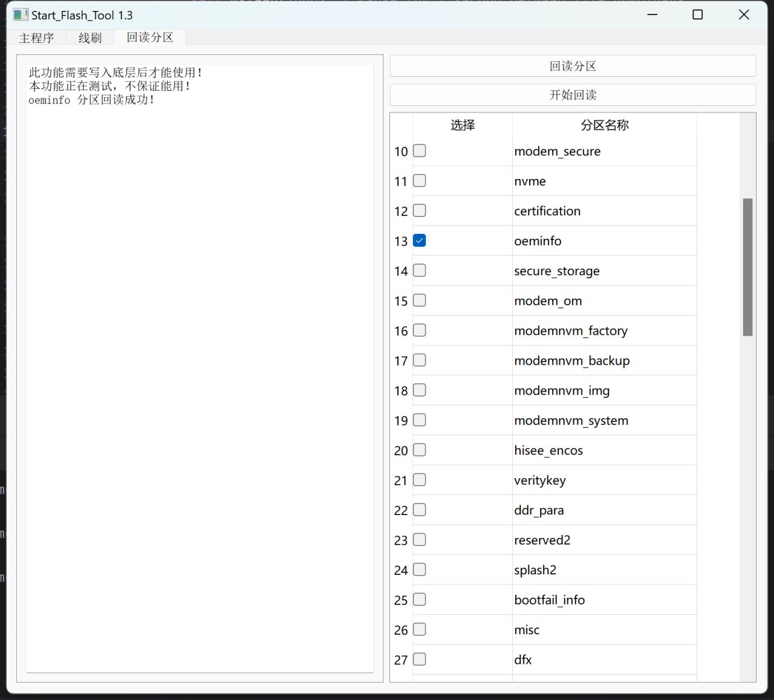Tick the misc partition checkbox
Screen dimensions: 774x700
point(420,629)
